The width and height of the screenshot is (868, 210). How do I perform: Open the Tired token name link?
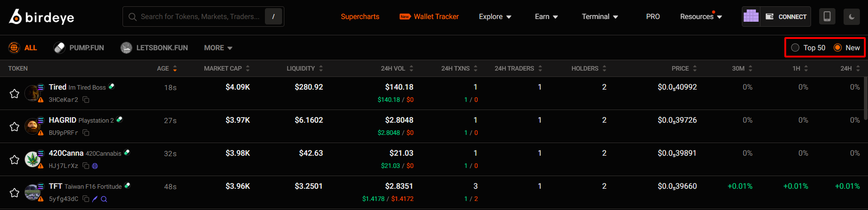click(x=57, y=87)
